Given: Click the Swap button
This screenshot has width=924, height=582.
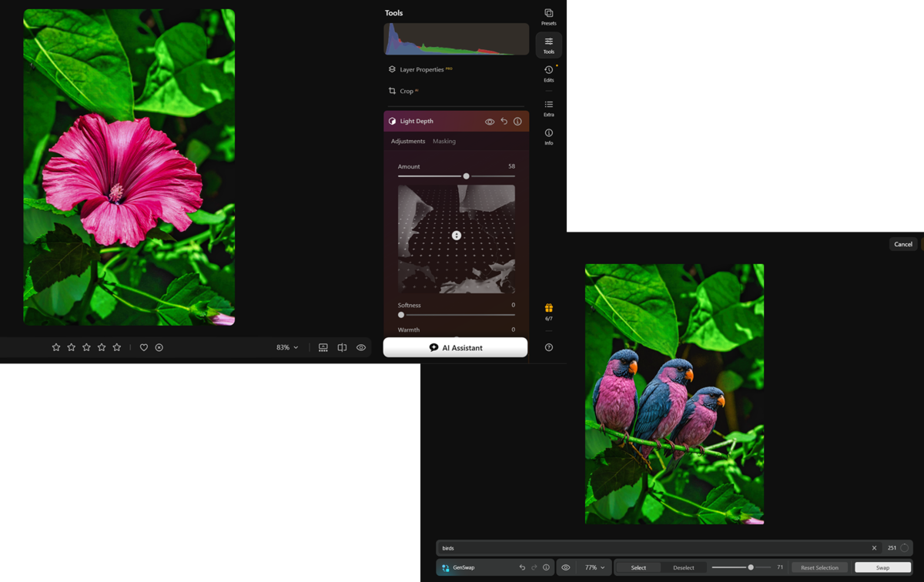Looking at the screenshot, I should click(x=882, y=567).
